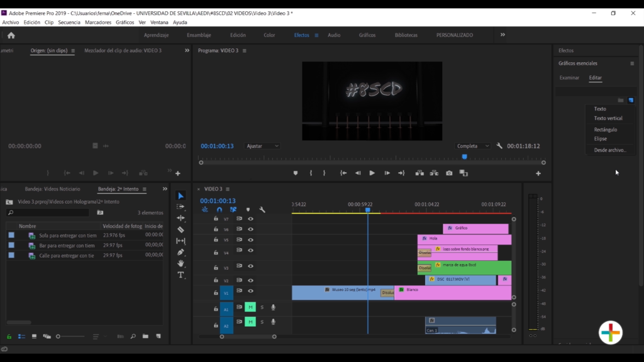Click the Project panel thumbnail zoom slider
Viewport: 644px width, 362px height.
(70, 337)
